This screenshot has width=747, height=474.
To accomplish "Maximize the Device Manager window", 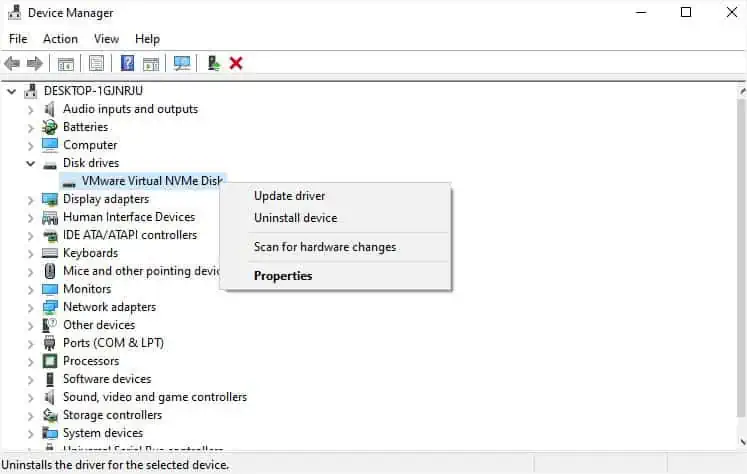I will coord(686,12).
